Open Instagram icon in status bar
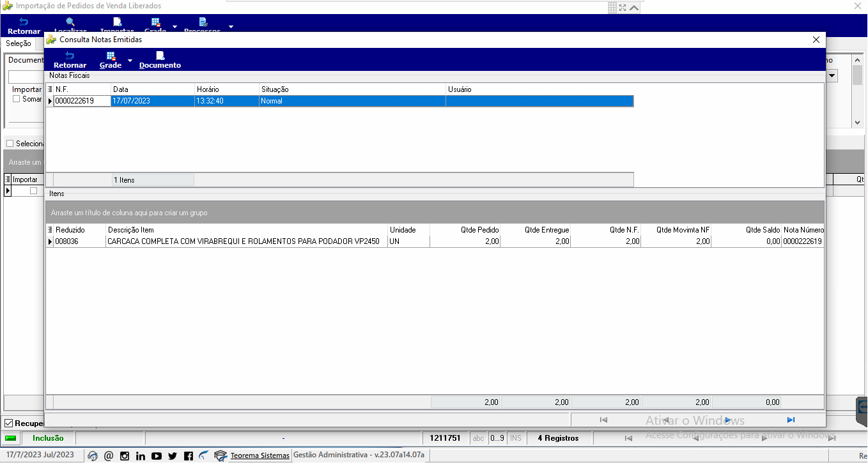 coord(125,456)
